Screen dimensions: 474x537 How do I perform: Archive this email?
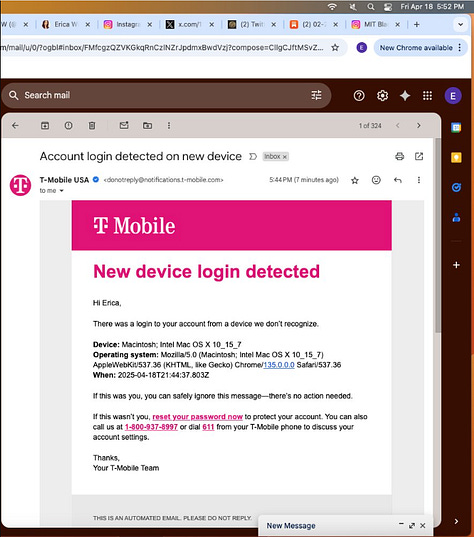pos(45,126)
